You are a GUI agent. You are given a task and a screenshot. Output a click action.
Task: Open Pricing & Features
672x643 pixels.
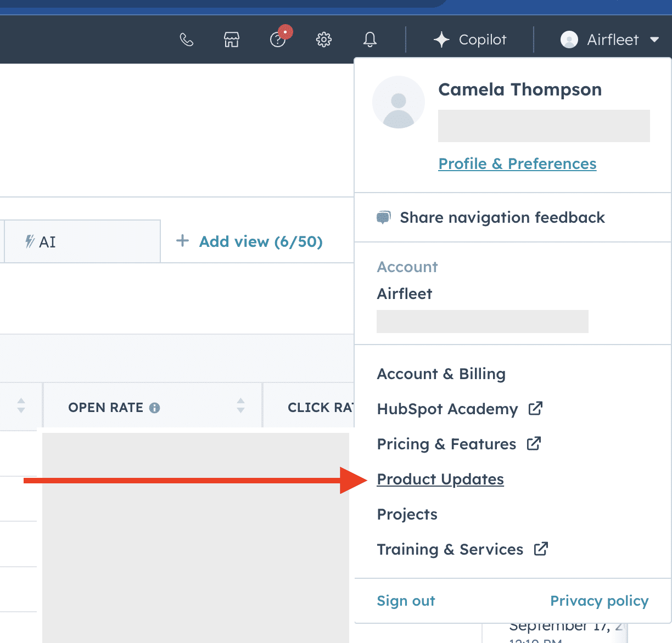446,444
